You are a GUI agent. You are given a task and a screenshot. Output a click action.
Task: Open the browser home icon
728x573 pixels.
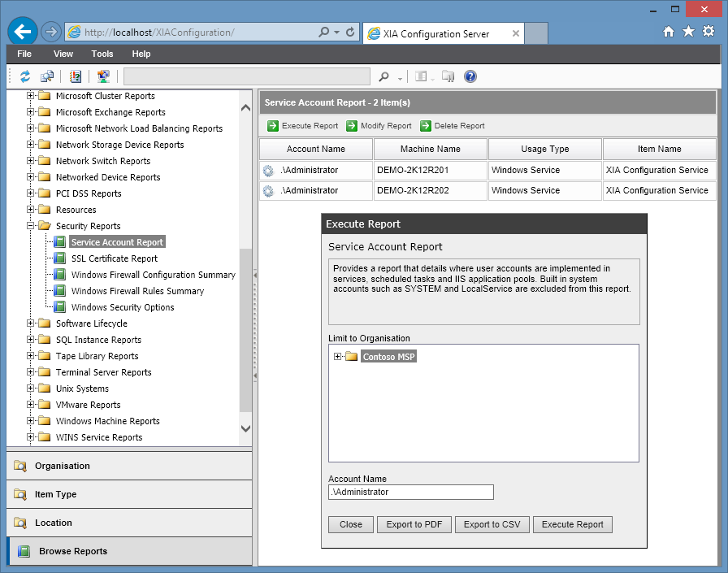coord(668,32)
